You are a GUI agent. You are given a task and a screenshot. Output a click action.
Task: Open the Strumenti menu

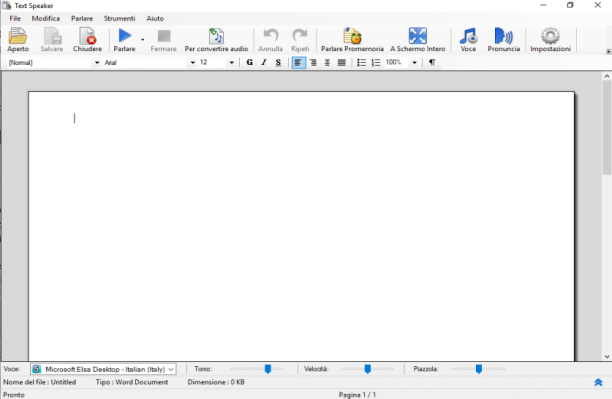(119, 18)
